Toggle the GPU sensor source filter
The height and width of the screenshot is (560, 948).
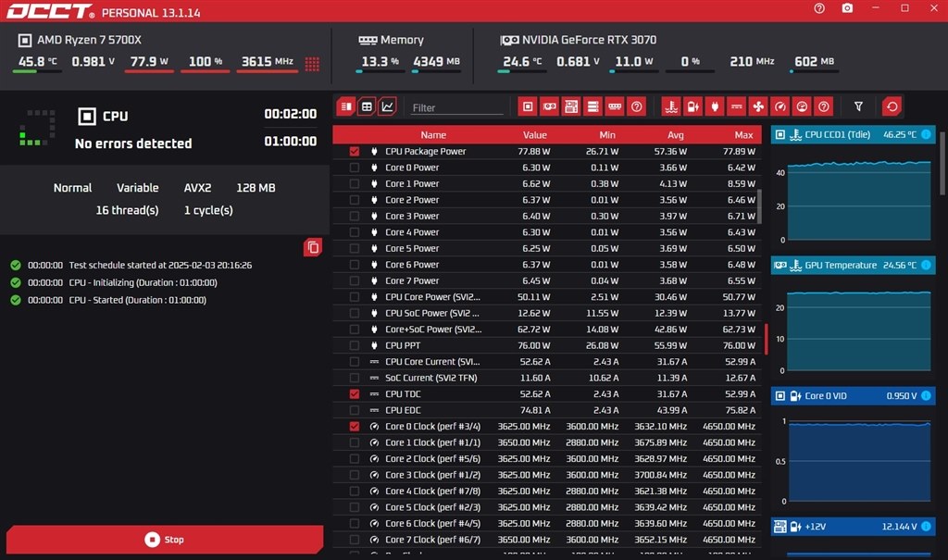(550, 107)
